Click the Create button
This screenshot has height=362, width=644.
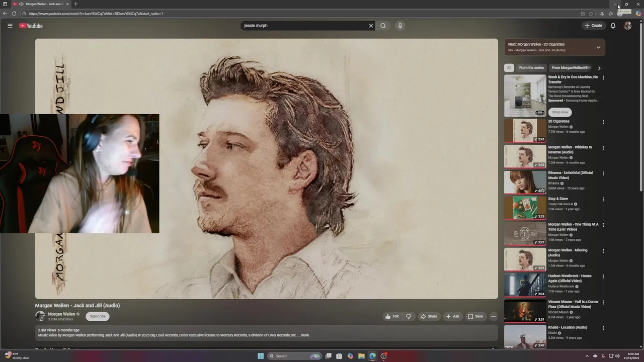point(594,26)
